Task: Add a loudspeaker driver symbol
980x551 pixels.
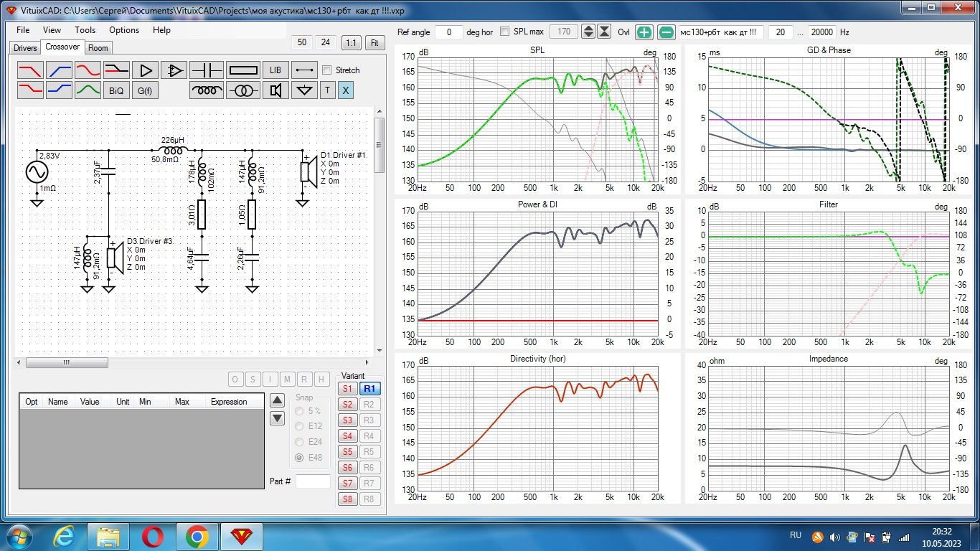Action: pyautogui.click(x=275, y=90)
